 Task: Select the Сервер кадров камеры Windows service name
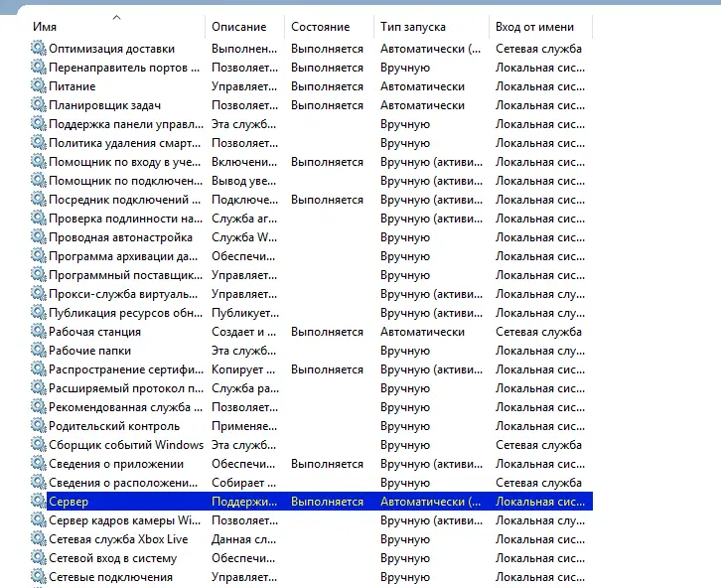coord(124,520)
